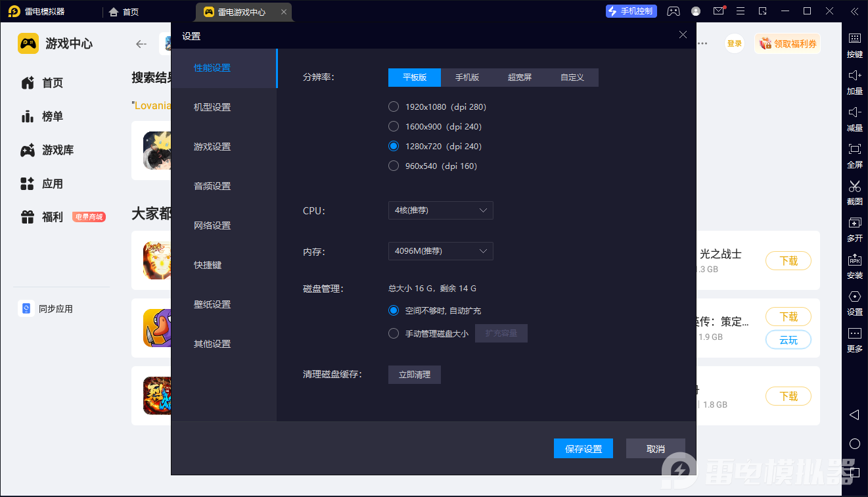Click the volume up (加量) icon
868x497 pixels.
pyautogui.click(x=854, y=76)
